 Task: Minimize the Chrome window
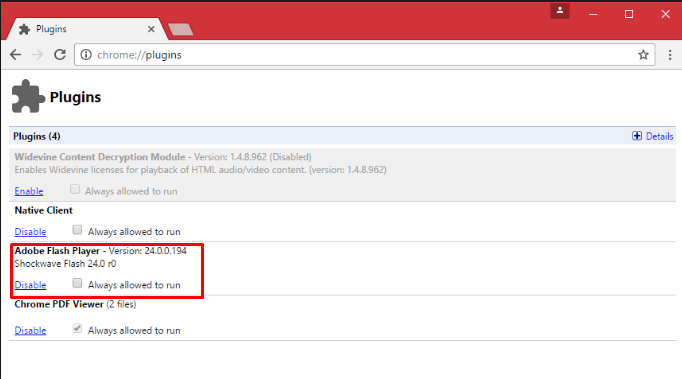click(x=593, y=14)
